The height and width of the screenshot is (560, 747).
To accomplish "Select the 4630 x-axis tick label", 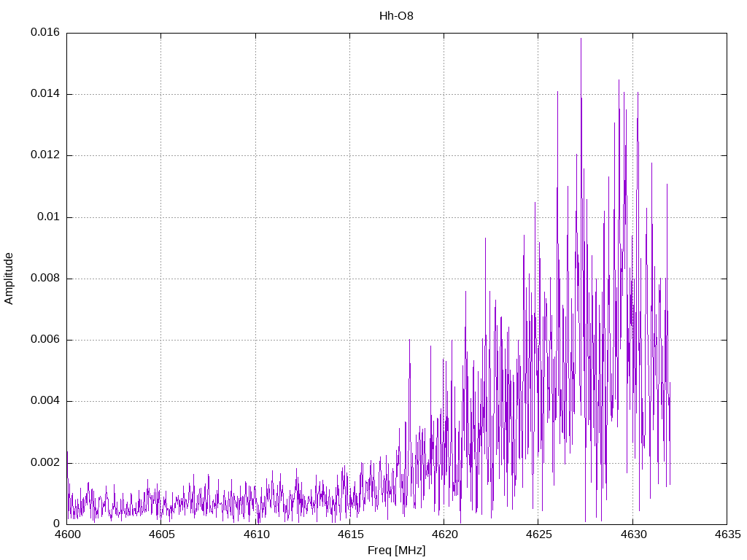I will click(632, 534).
